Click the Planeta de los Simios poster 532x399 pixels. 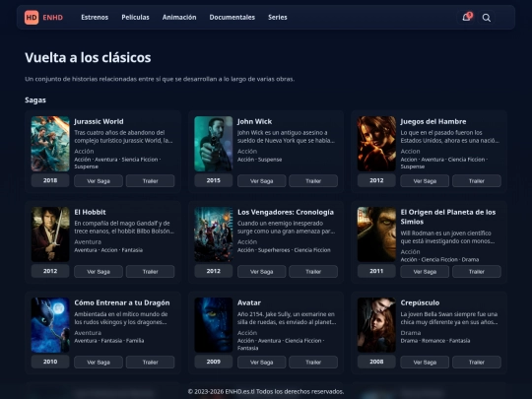tap(376, 234)
